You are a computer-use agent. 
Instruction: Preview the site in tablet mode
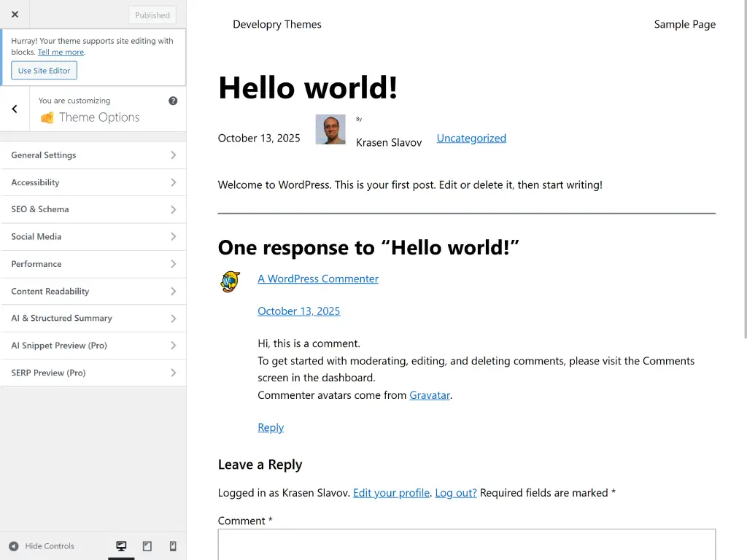pyautogui.click(x=147, y=545)
